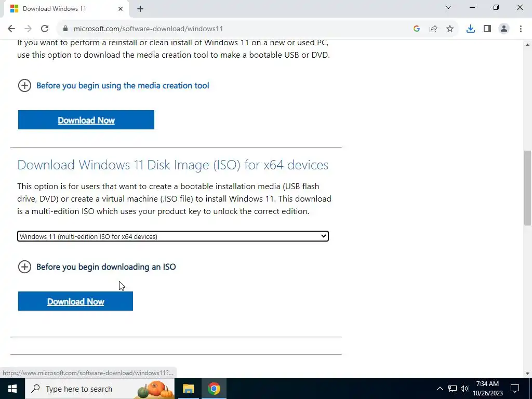Viewport: 532px width, 399px height.
Task: Open the taskbar clock and date
Action: 488,389
